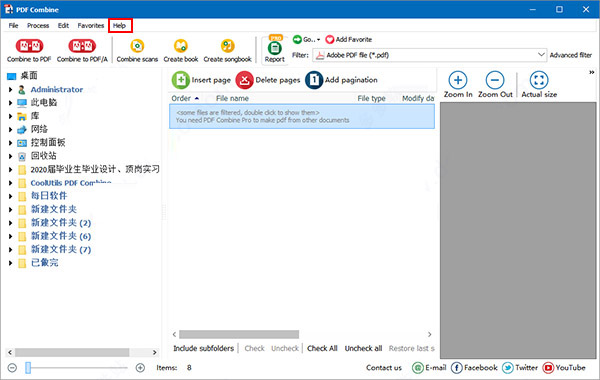Zoom In on the preview pane
This screenshot has width=600, height=380.
[458, 85]
